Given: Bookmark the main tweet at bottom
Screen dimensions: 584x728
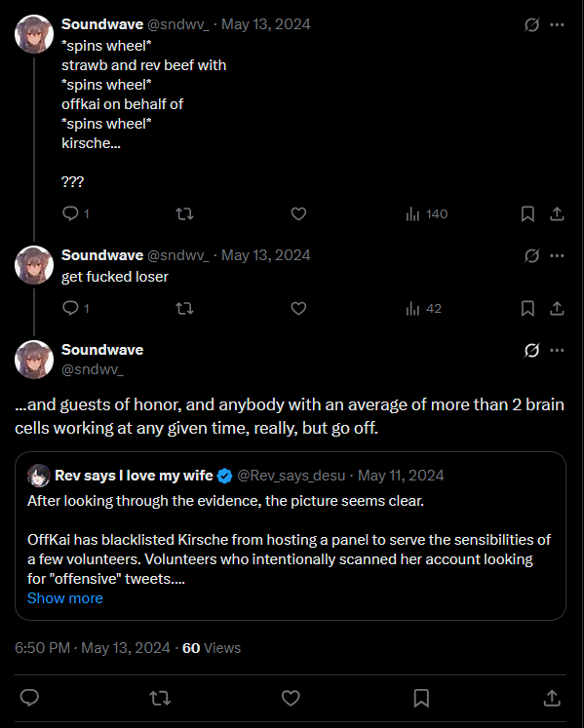Looking at the screenshot, I should [x=421, y=698].
